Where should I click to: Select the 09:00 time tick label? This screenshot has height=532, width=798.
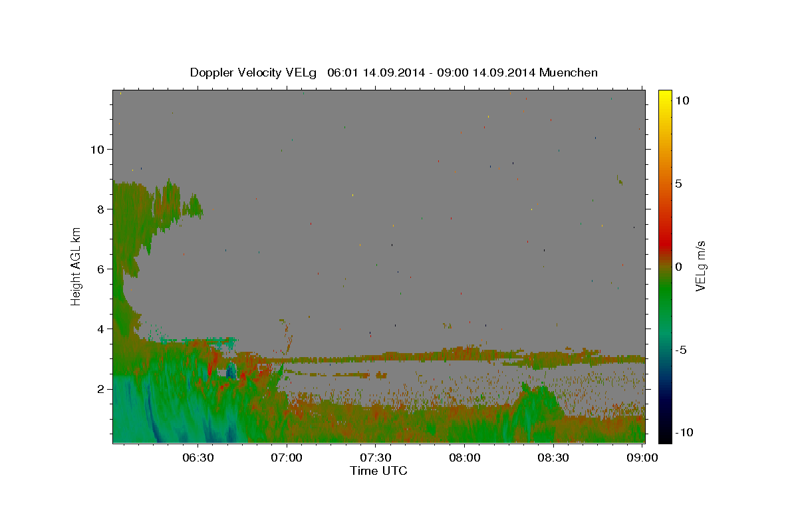tap(641, 458)
